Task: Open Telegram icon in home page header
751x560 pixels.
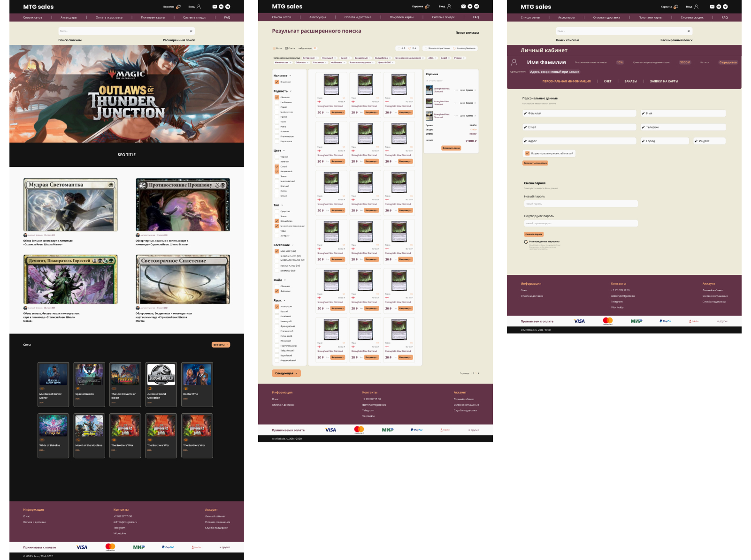Action: [x=228, y=7]
